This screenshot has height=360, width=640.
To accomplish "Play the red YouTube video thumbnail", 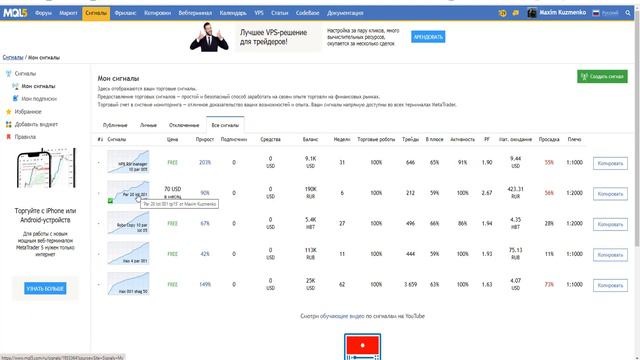I will [x=362, y=346].
